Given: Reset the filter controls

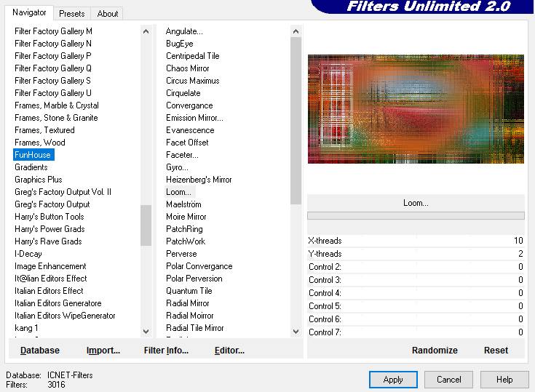Looking at the screenshot, I should pos(496,350).
